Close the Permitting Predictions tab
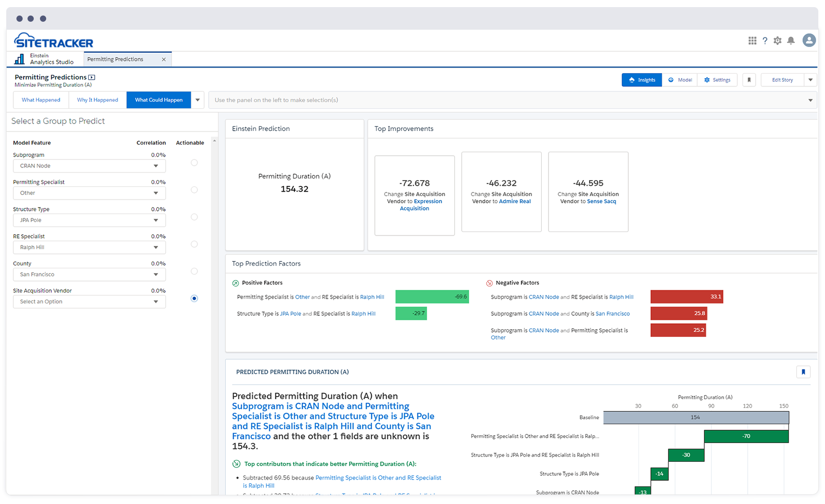This screenshot has width=825, height=504. coord(164,59)
